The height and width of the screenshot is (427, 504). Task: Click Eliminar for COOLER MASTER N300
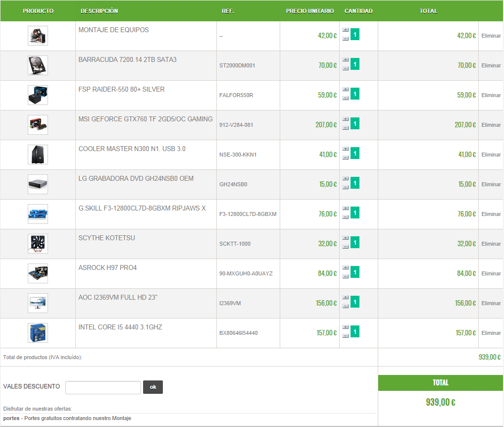coord(491,155)
